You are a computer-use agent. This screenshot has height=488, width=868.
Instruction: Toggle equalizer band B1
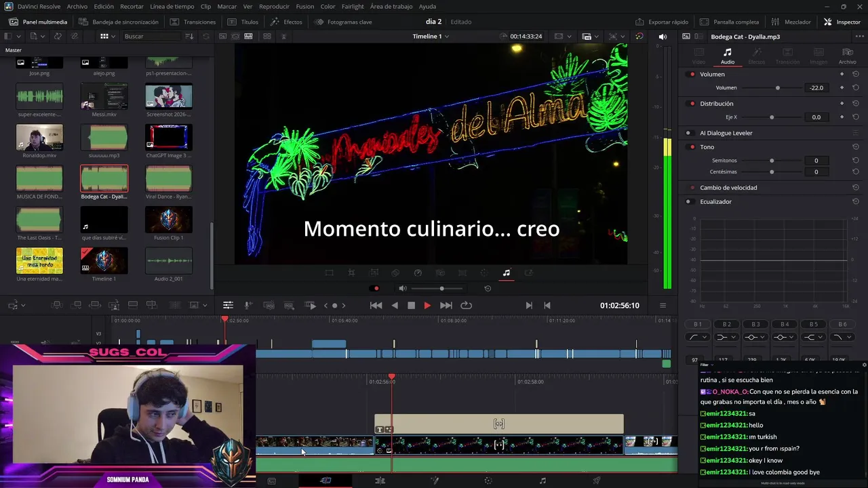pyautogui.click(x=698, y=325)
